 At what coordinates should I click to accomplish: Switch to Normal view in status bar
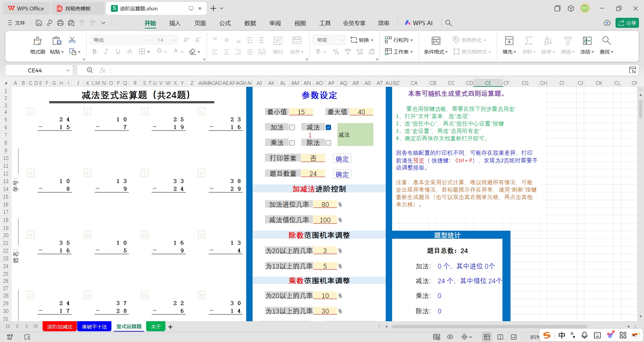(x=487, y=337)
